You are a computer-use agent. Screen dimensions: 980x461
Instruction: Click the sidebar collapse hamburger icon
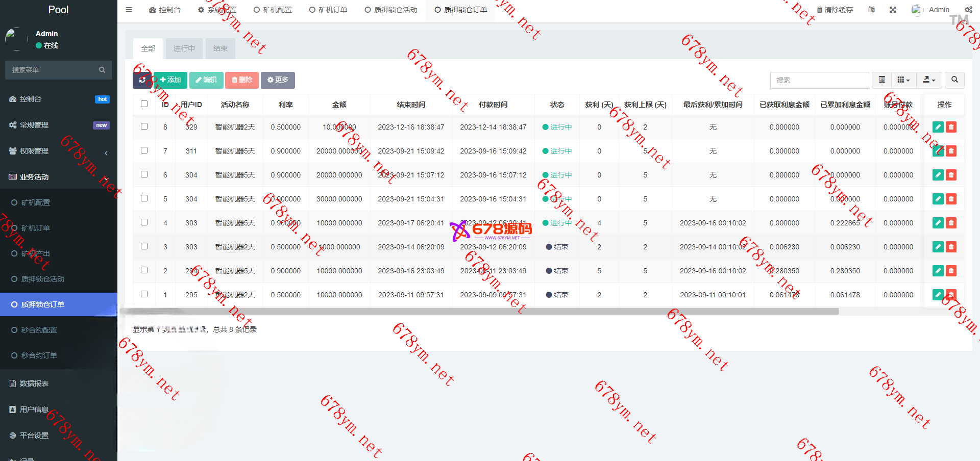pos(129,10)
